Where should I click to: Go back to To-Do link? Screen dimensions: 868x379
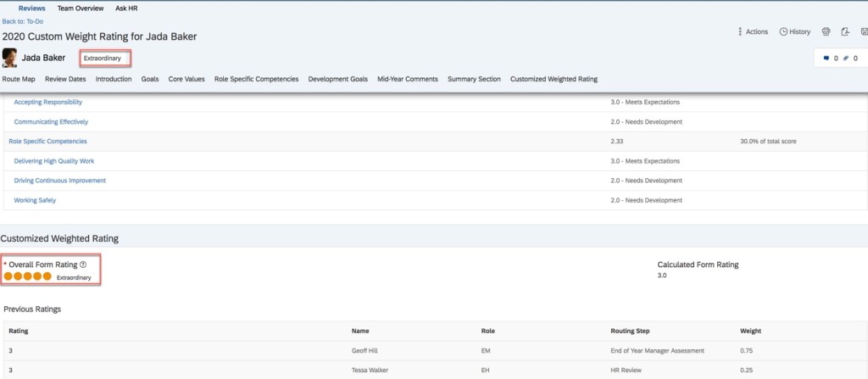[25, 20]
